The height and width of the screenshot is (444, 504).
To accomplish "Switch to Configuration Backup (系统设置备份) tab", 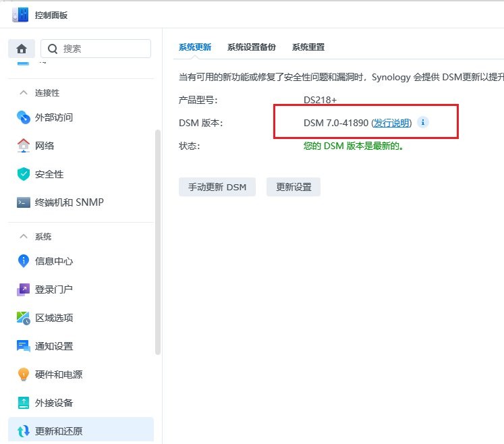I will coord(251,47).
